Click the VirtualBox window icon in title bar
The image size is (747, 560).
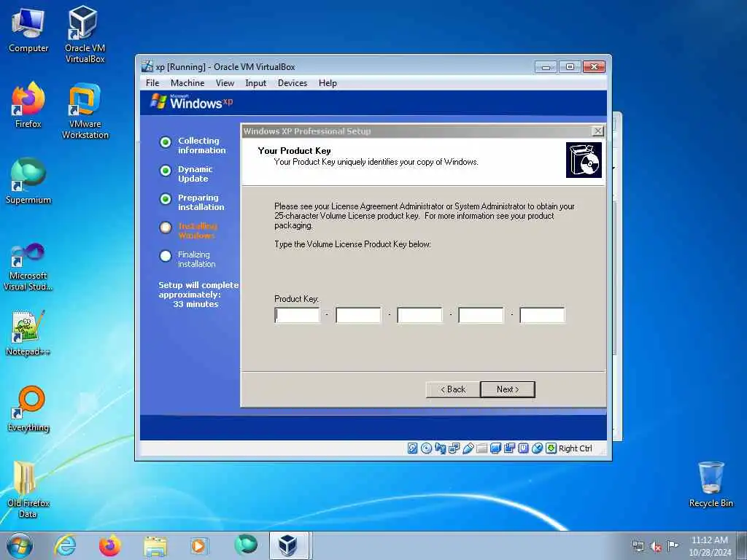pyautogui.click(x=147, y=66)
